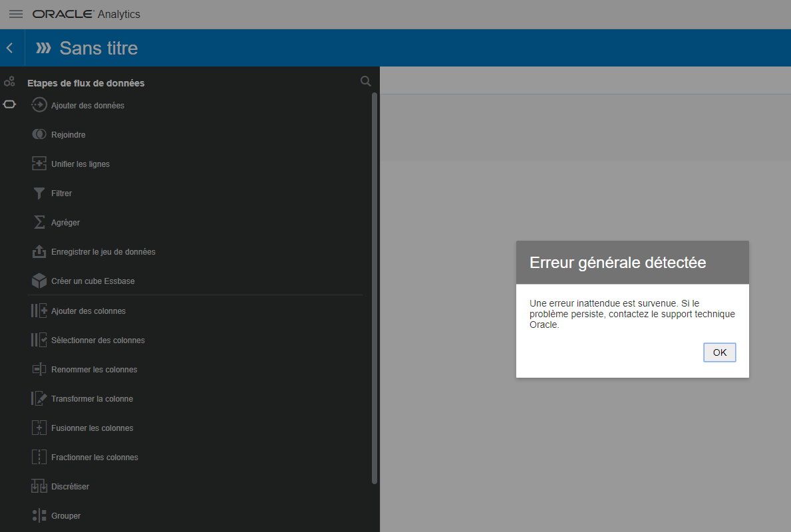Click the Essbase cube icon

(x=39, y=281)
